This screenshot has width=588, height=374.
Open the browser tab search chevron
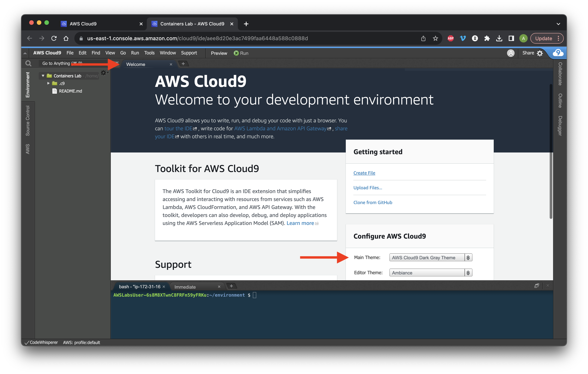pos(558,24)
